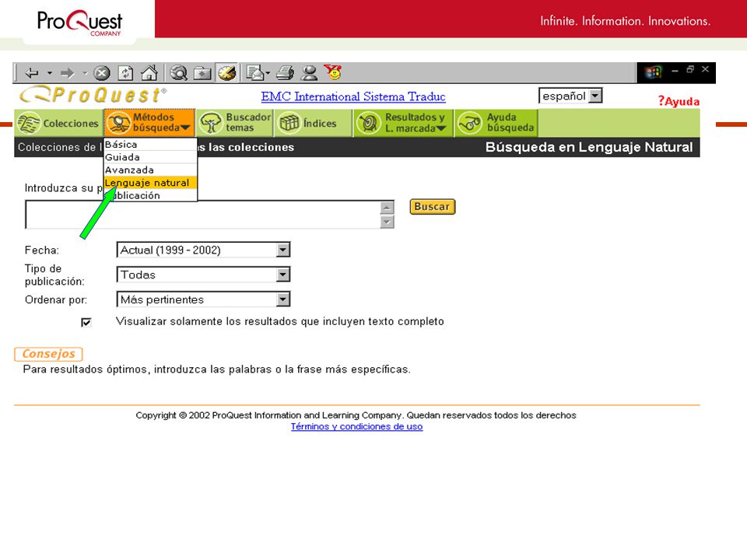Image resolution: width=747 pixels, height=560 pixels.
Task: Open the Fecha dropdown showing Actual (1999 - 2002)
Action: [x=203, y=250]
